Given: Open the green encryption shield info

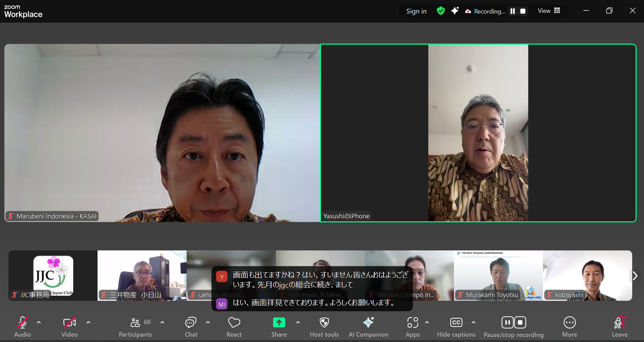Looking at the screenshot, I should 441,11.
